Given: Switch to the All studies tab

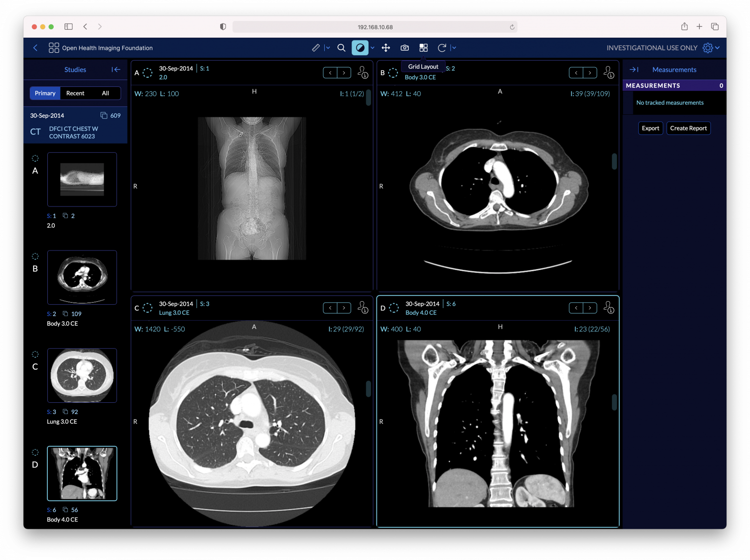Looking at the screenshot, I should pyautogui.click(x=105, y=93).
